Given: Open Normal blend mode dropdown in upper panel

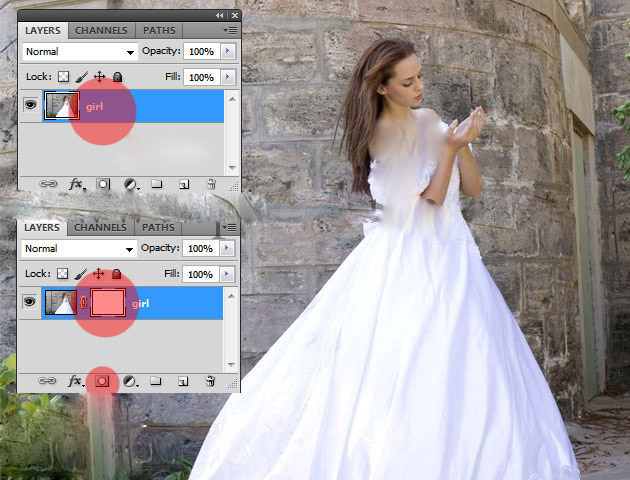Looking at the screenshot, I should 80,51.
